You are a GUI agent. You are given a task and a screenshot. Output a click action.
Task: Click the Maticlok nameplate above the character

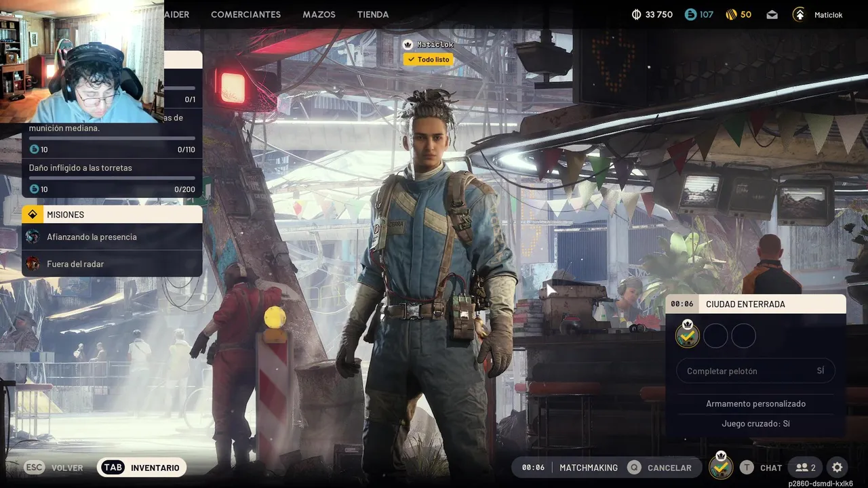coord(435,44)
